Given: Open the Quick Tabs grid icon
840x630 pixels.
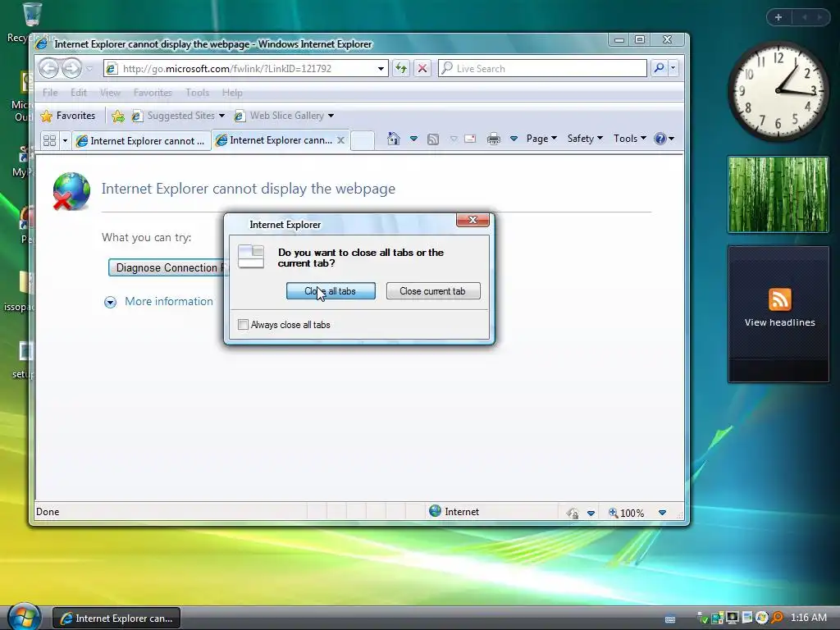Looking at the screenshot, I should (50, 140).
